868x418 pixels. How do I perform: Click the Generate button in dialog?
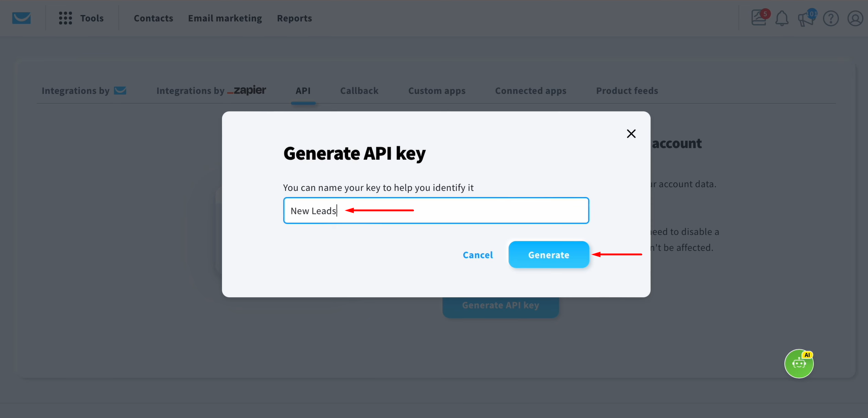tap(548, 255)
